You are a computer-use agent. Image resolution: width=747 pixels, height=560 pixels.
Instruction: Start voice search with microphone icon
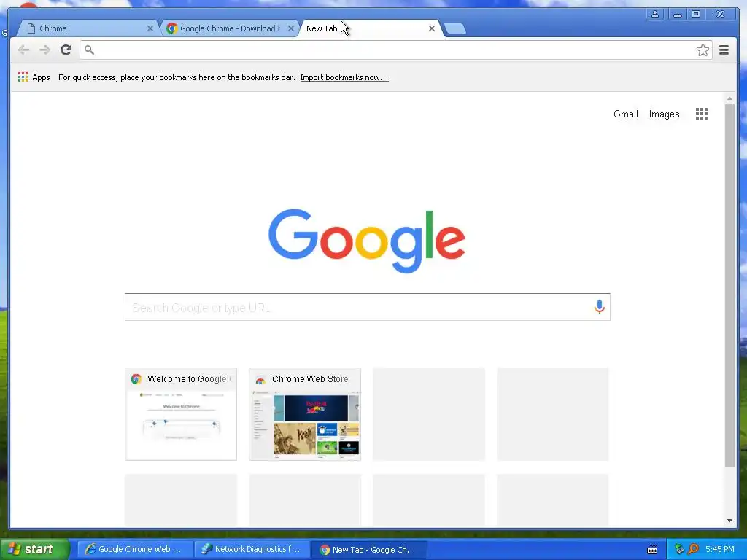(x=600, y=307)
